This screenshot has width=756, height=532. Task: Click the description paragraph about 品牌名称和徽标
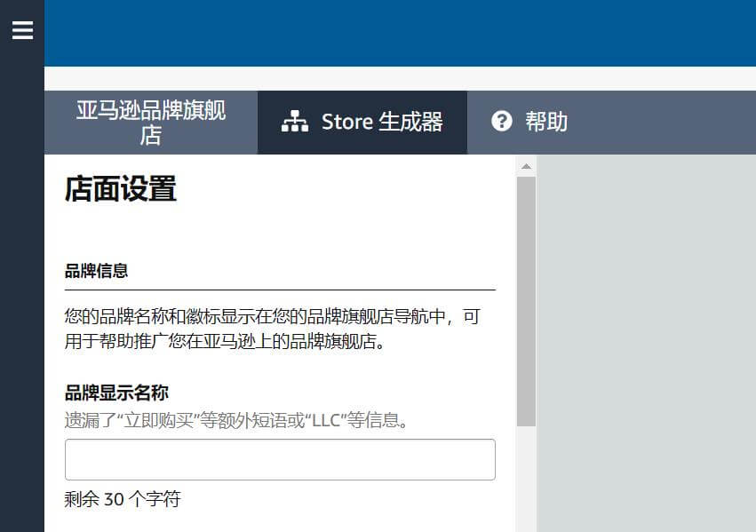[x=273, y=329]
